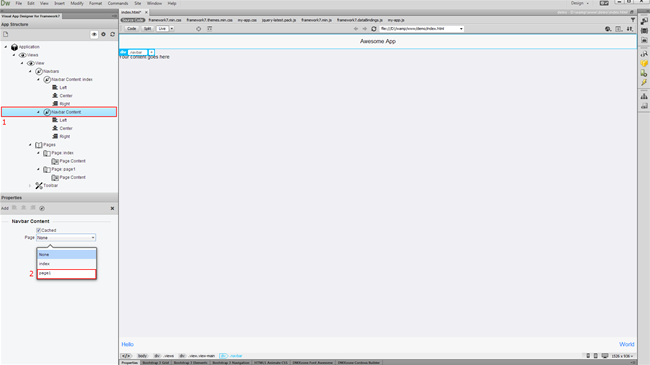Expand the Toolbar tree node
The width and height of the screenshot is (650, 365).
click(x=30, y=185)
